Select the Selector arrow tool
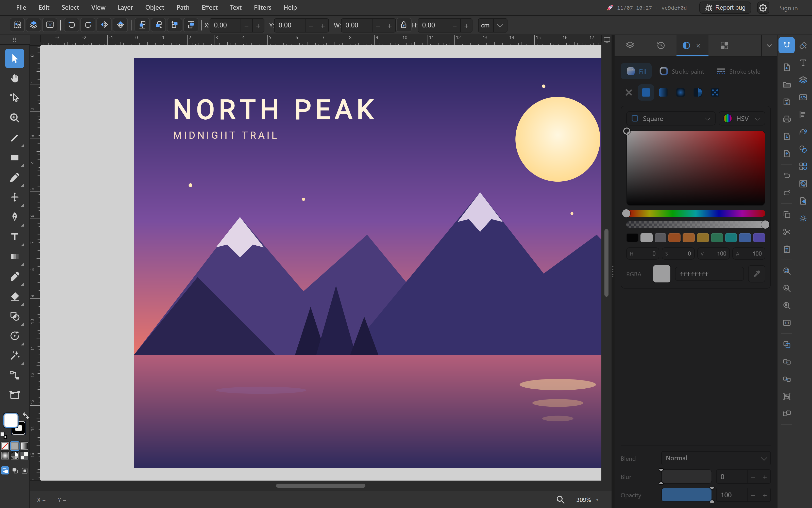Image resolution: width=812 pixels, height=508 pixels. pos(14,58)
